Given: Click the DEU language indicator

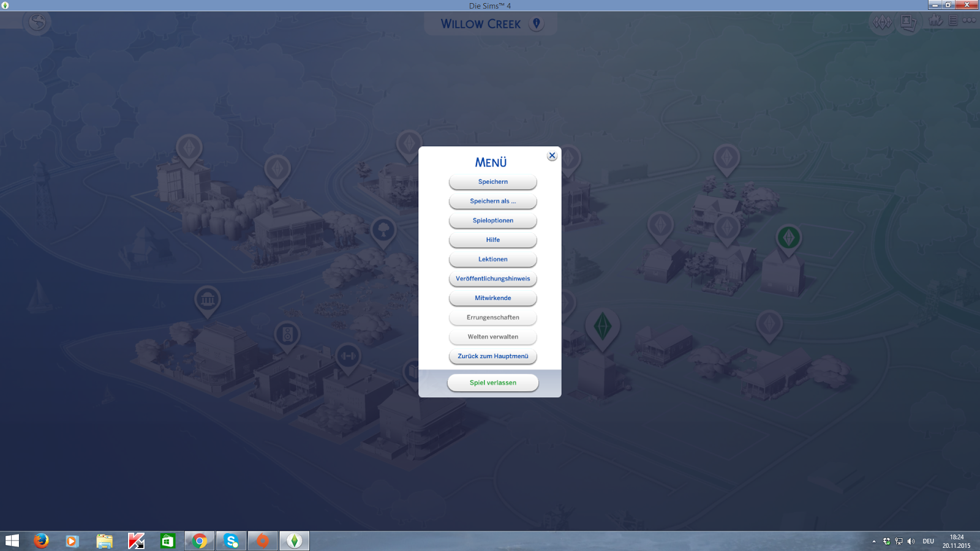Looking at the screenshot, I should click(x=929, y=541).
